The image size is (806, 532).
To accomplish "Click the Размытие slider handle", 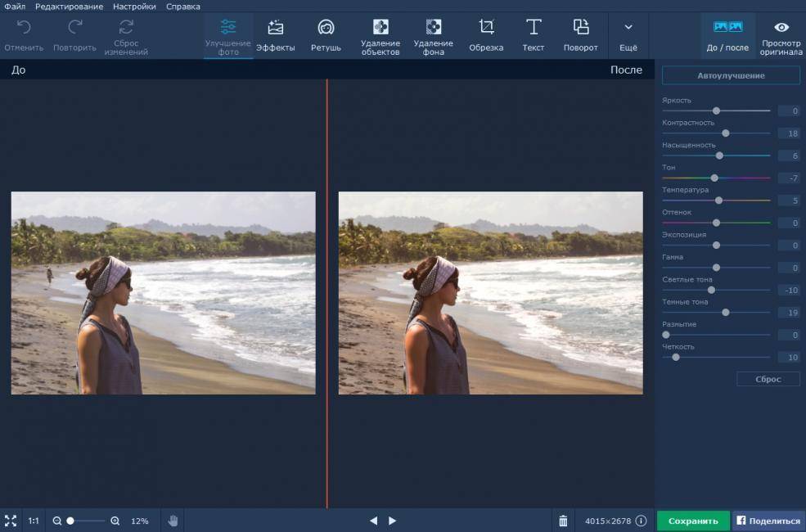I will pyautogui.click(x=666, y=335).
